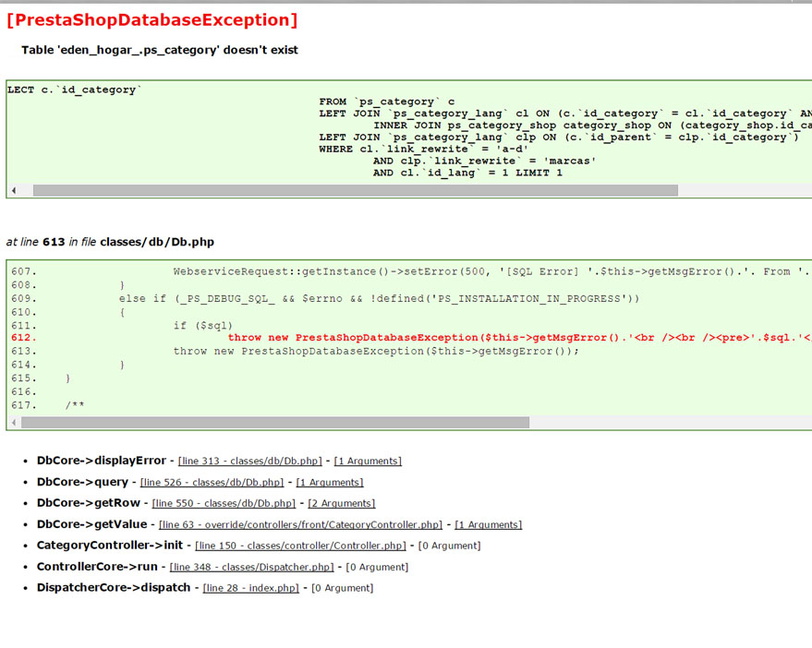The width and height of the screenshot is (812, 648).
Task: Click SQL line 'AND cl.`id_lang` = 1 LIMIT 1'
Action: tap(467, 173)
